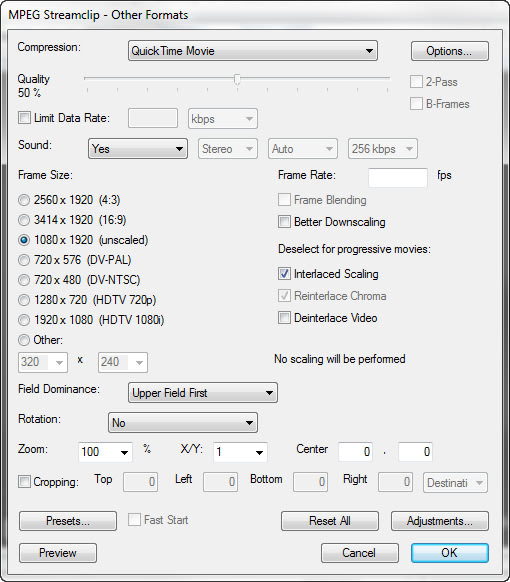Open the Auto sample rate dropdown
The image size is (510, 582).
pos(303,149)
